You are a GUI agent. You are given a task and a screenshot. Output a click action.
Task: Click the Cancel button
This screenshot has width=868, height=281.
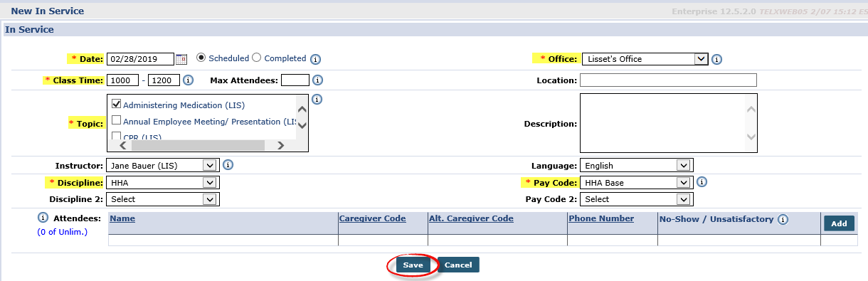[458, 265]
